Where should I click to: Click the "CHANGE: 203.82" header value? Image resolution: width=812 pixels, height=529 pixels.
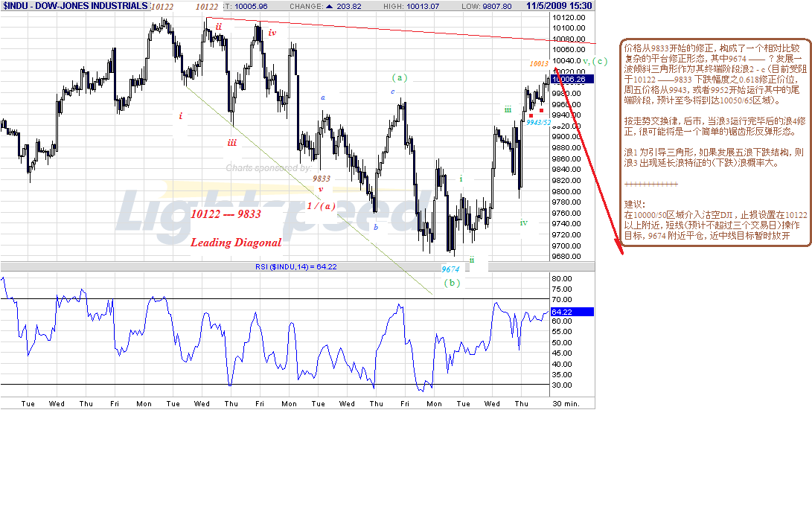click(326, 6)
